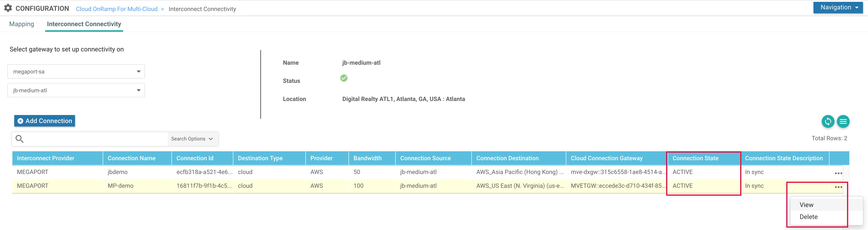Open the Navigation dropdown

(x=838, y=7)
